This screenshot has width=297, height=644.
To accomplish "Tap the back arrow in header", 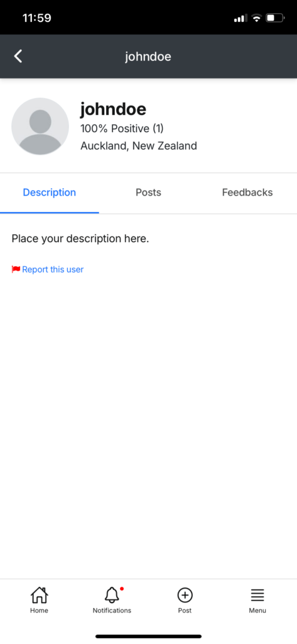I will (18, 56).
